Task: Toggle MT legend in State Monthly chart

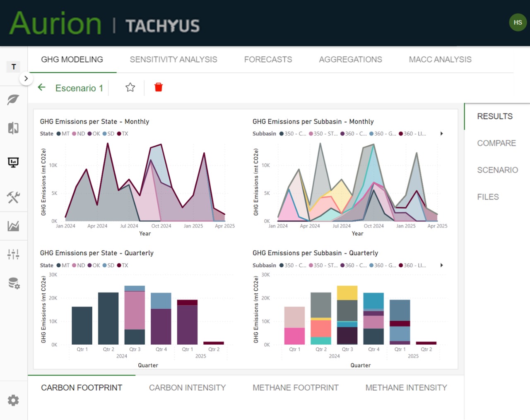Action: 63,134
